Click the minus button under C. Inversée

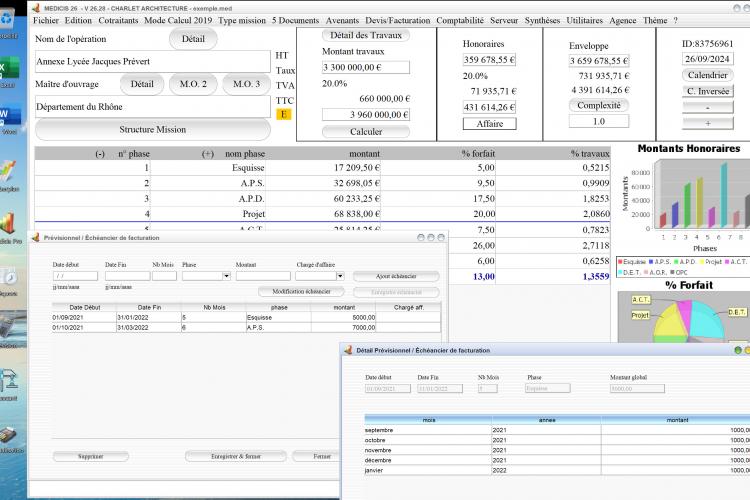707,107
